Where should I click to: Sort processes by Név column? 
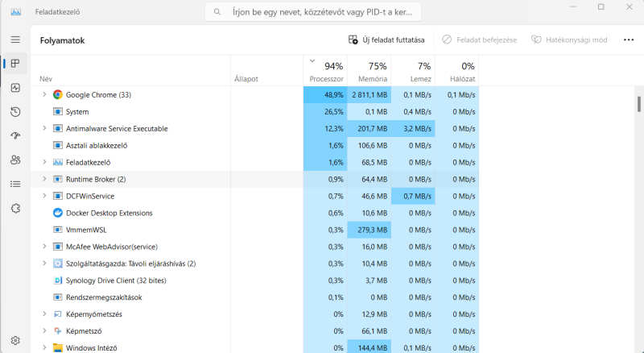click(x=46, y=79)
